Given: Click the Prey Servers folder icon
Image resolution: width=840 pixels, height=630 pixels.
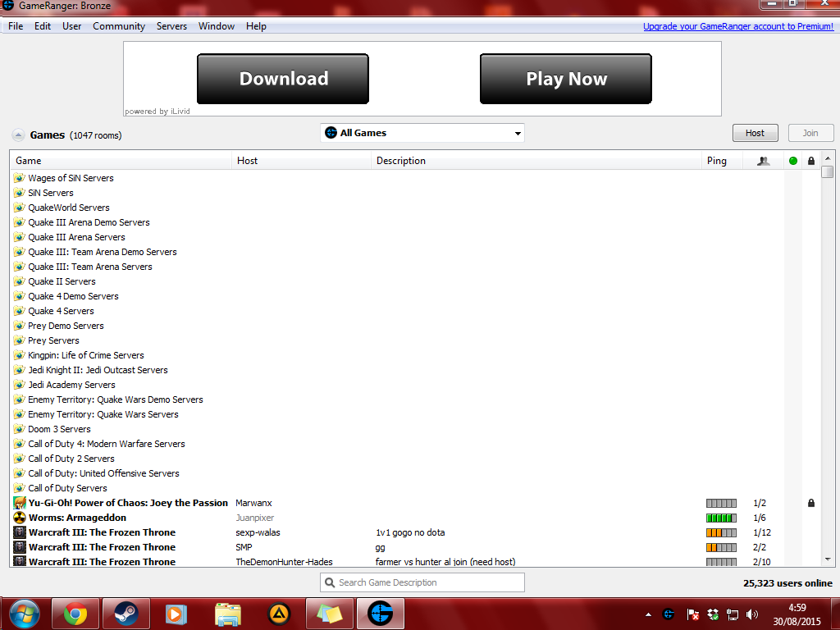Looking at the screenshot, I should coord(20,340).
